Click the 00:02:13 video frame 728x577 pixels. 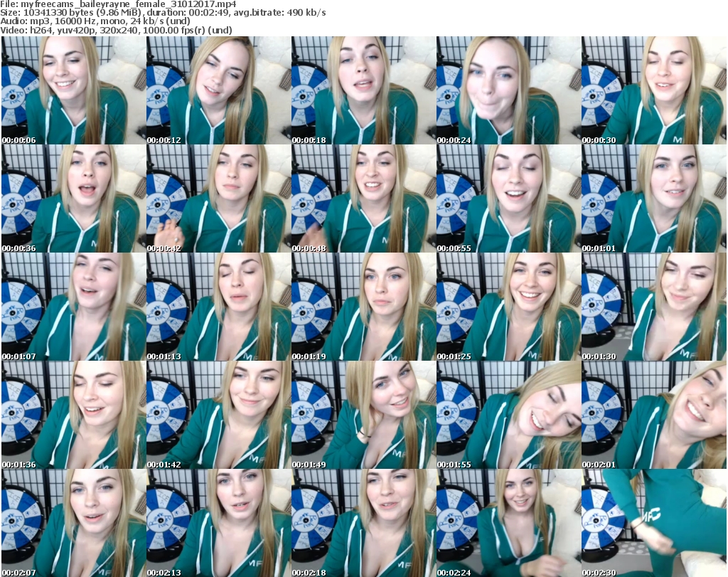click(x=219, y=523)
